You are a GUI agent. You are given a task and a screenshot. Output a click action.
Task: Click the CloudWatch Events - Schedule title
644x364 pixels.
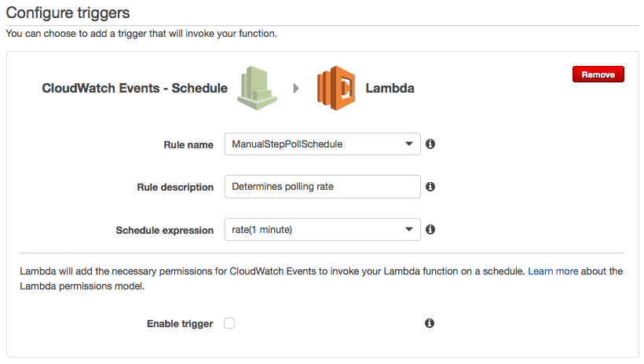point(134,88)
